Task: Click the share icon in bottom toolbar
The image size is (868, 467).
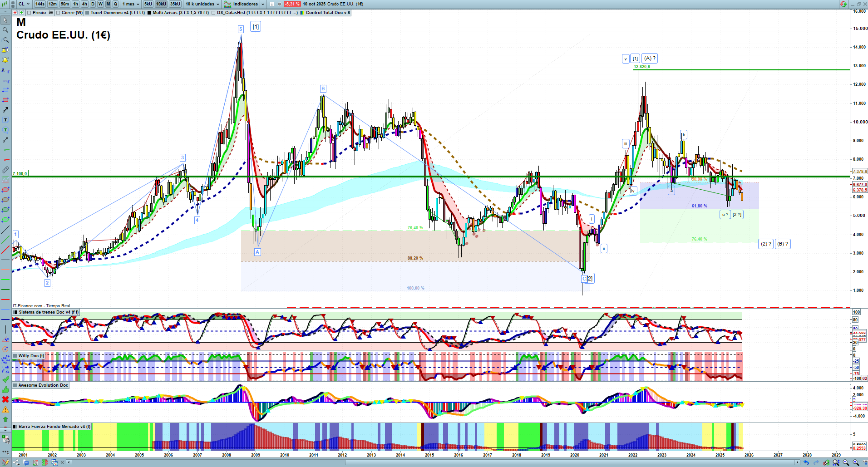Action: click(x=16, y=462)
